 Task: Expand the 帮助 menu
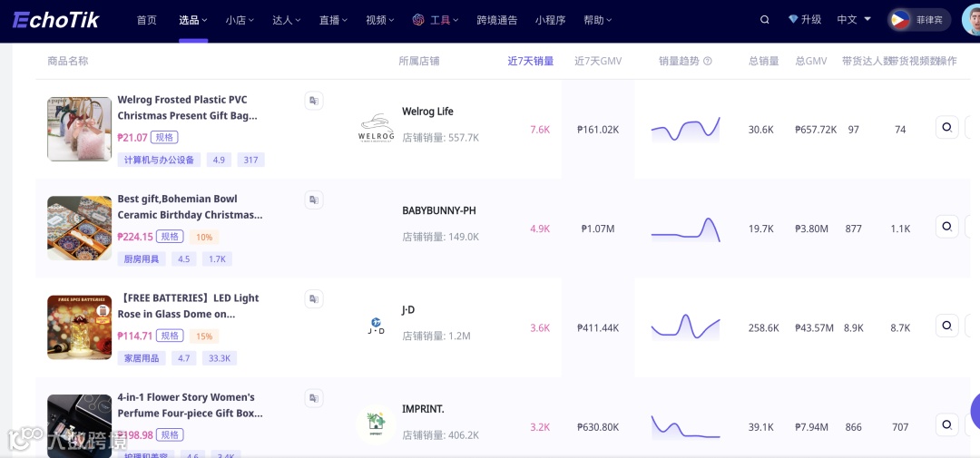(x=597, y=20)
